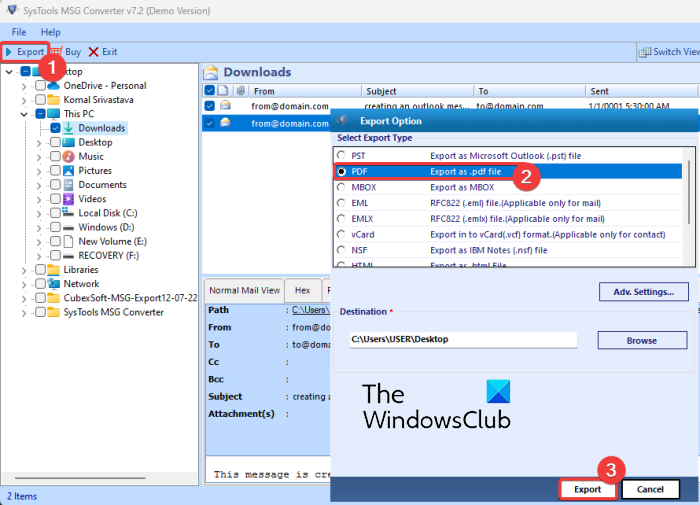Click the Destination path input field
The width and height of the screenshot is (700, 505).
point(463,339)
